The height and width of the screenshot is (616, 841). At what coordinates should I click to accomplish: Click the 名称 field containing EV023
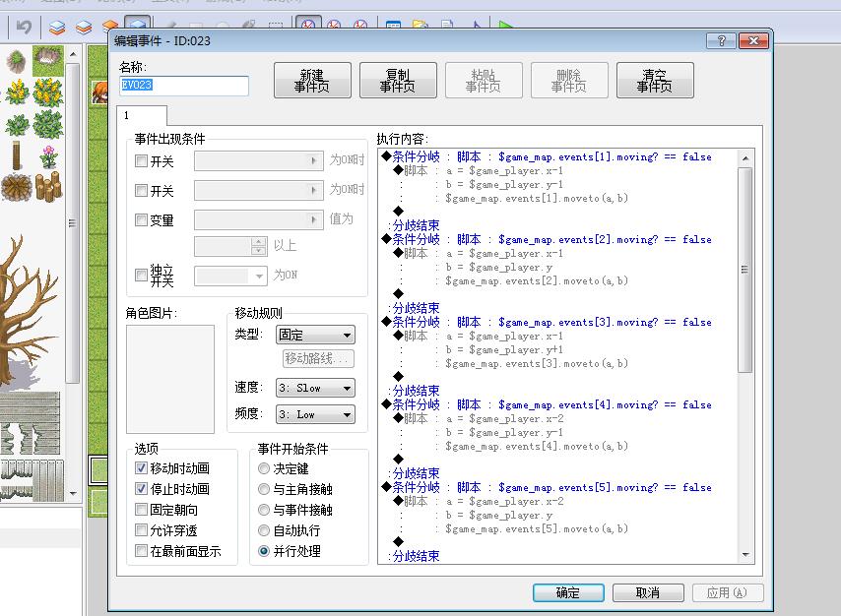pos(184,86)
